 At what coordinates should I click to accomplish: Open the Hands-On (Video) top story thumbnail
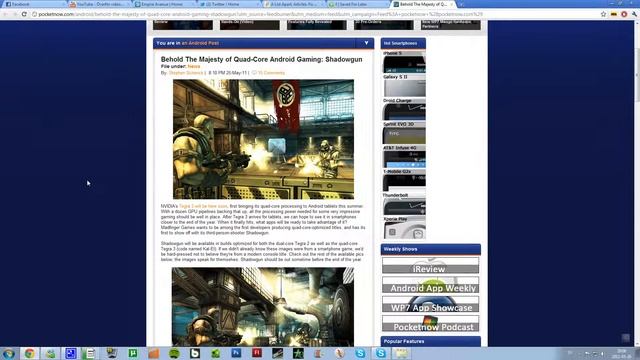[x=250, y=24]
